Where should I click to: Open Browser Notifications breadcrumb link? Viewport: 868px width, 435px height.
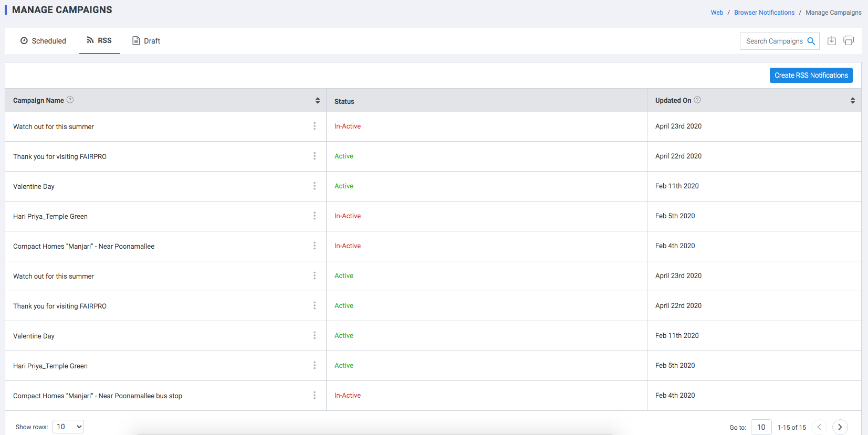(x=764, y=13)
